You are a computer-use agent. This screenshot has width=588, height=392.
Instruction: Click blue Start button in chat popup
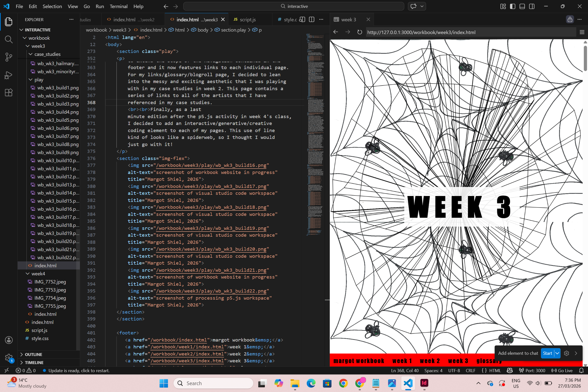[547, 353]
